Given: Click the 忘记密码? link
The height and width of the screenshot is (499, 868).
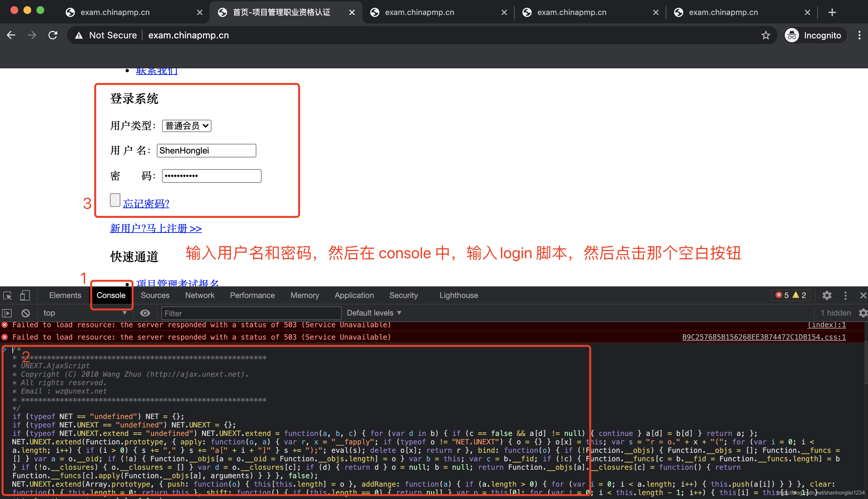Looking at the screenshot, I should click(146, 204).
